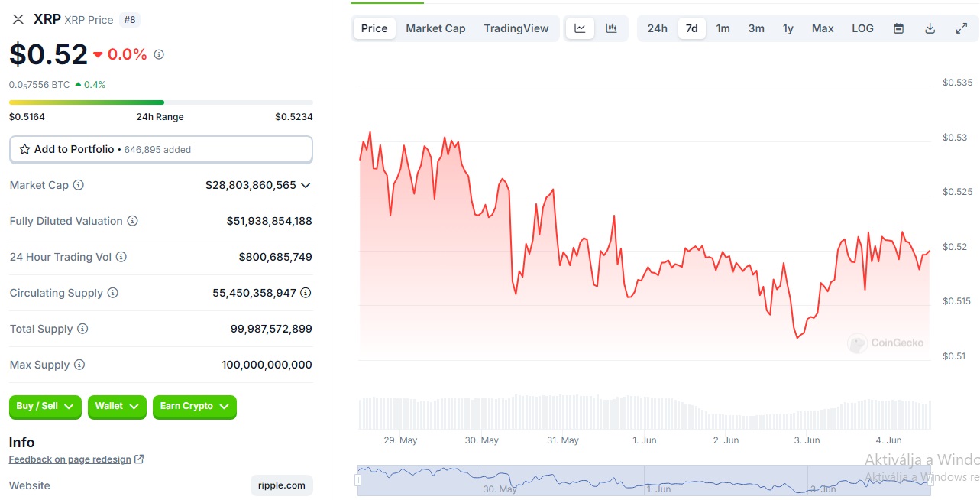Screen dimensions: 980x500
Task: Click the star icon in Add to Portfolio
Action: pyautogui.click(x=24, y=149)
